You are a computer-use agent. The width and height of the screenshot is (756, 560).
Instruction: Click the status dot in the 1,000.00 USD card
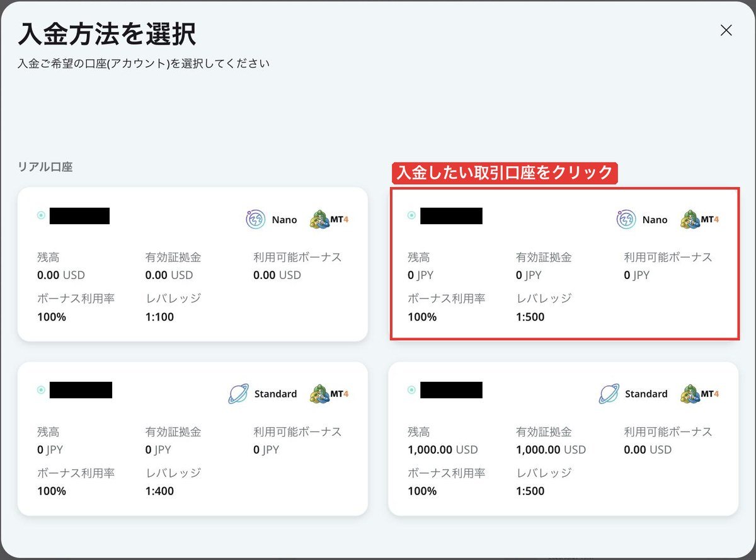[x=412, y=390]
